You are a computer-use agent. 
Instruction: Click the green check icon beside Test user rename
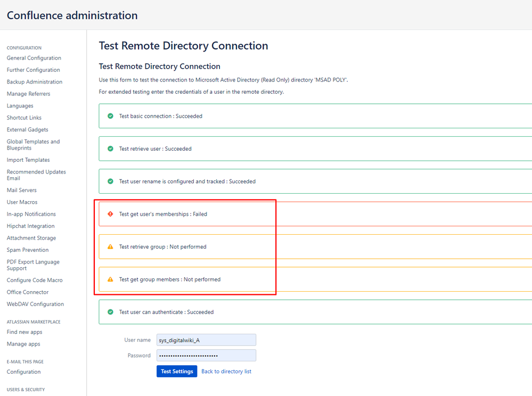tap(110, 181)
